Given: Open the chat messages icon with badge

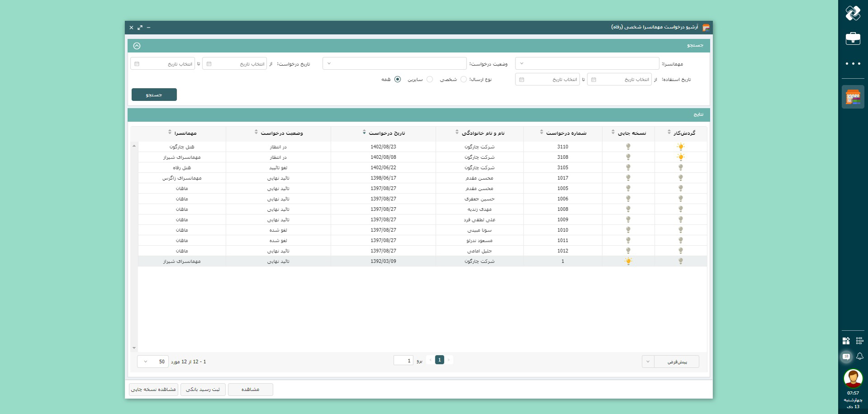Looking at the screenshot, I should (x=846, y=357).
